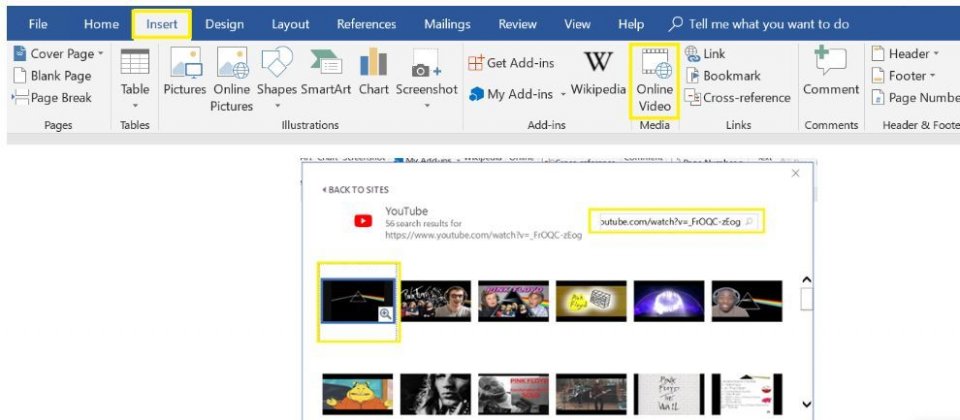Open the Mailings tab

tap(447, 24)
